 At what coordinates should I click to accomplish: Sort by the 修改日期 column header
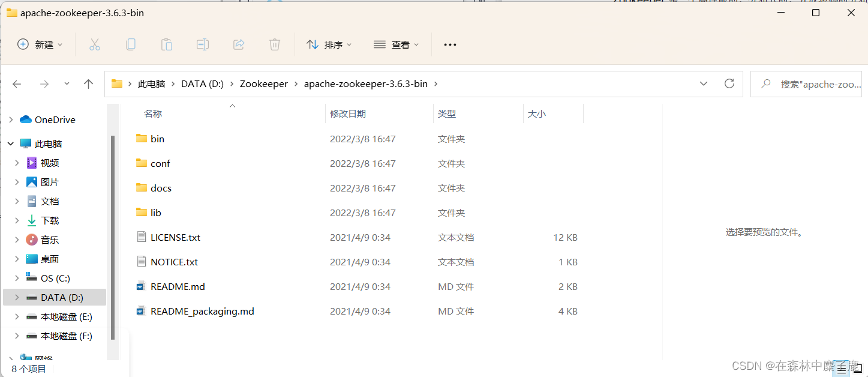click(x=348, y=113)
